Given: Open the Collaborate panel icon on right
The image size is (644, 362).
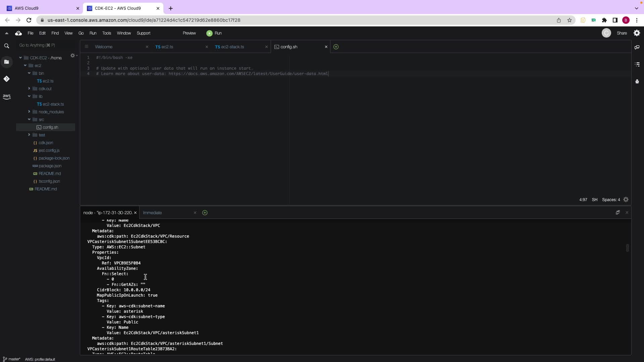Looking at the screenshot, I should click(637, 47).
